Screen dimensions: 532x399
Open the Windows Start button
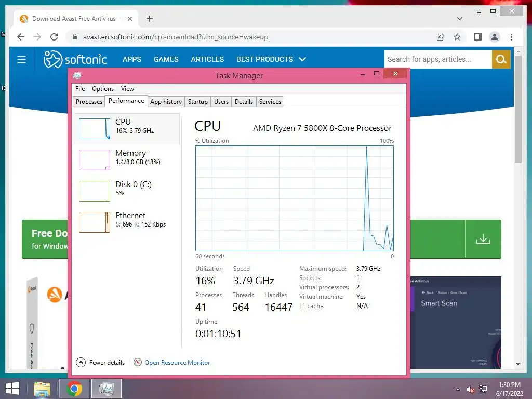click(12, 389)
